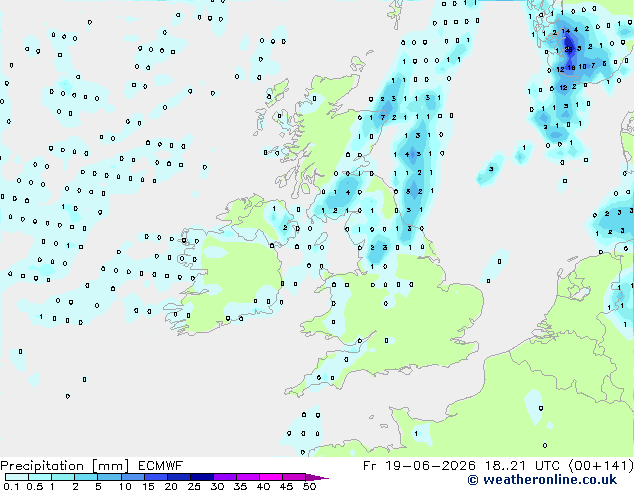The width and height of the screenshot is (634, 490).
Task: Click the '35' legend scale label
Action: [240, 486]
